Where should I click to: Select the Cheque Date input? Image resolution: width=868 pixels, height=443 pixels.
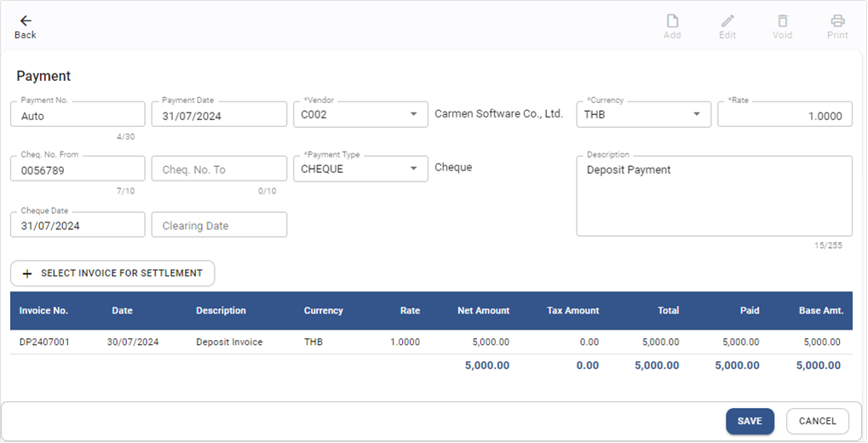pyautogui.click(x=78, y=226)
